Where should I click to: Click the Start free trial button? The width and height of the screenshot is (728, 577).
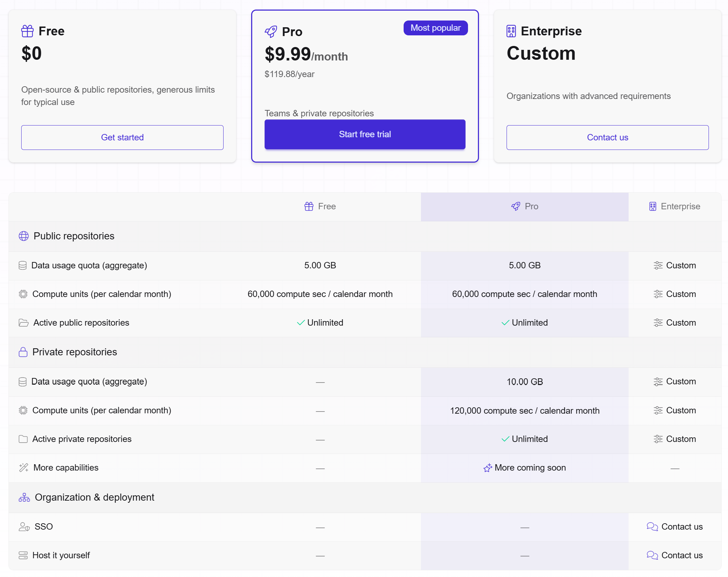365,134
